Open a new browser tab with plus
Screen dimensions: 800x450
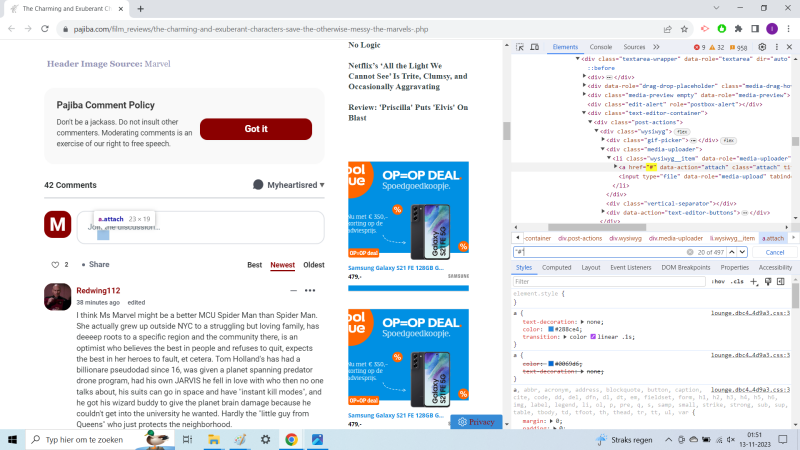[x=140, y=9]
